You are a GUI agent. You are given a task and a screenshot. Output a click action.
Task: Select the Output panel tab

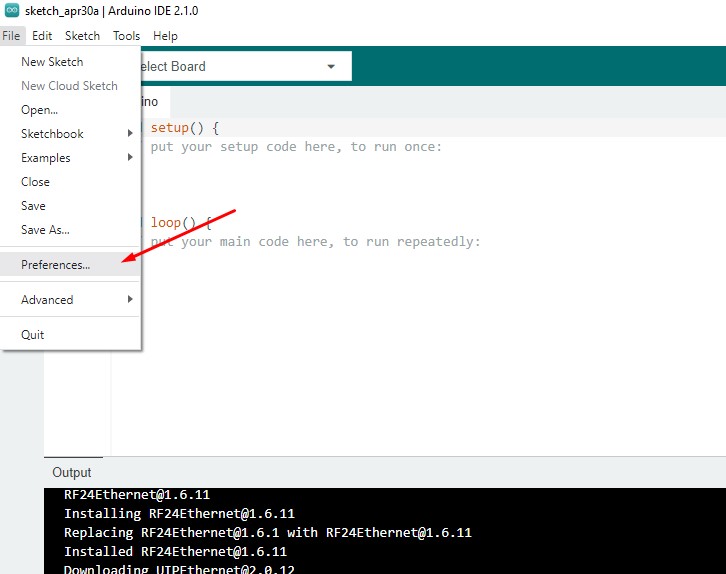coord(72,472)
